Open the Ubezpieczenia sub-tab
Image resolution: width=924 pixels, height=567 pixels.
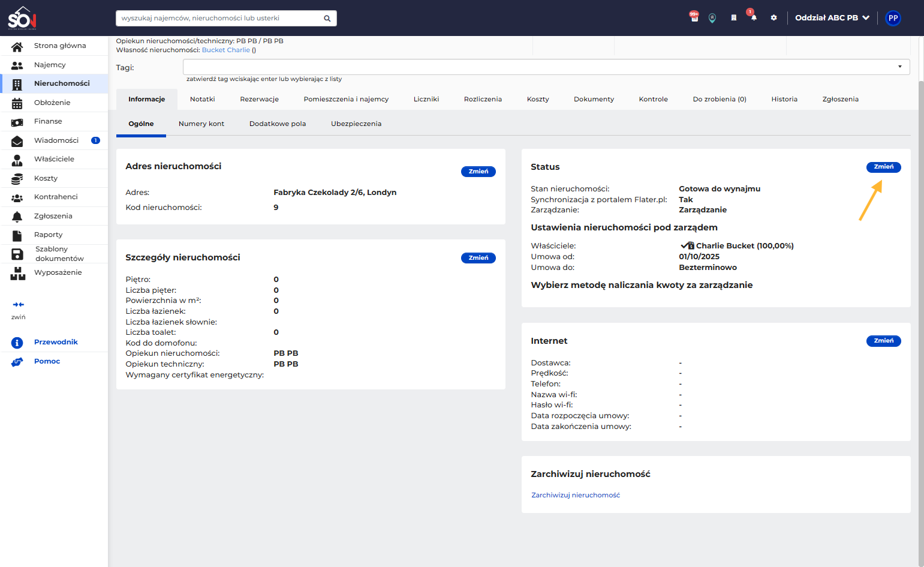356,124
